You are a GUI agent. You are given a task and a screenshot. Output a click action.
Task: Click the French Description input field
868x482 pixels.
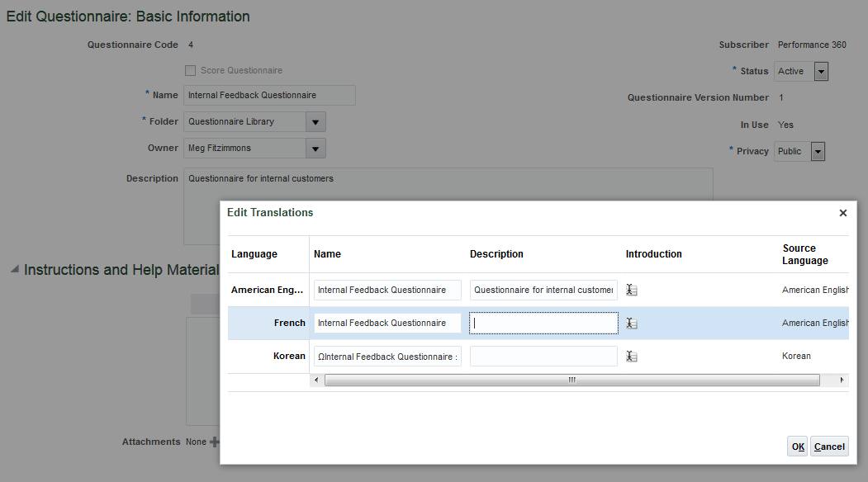[543, 323]
